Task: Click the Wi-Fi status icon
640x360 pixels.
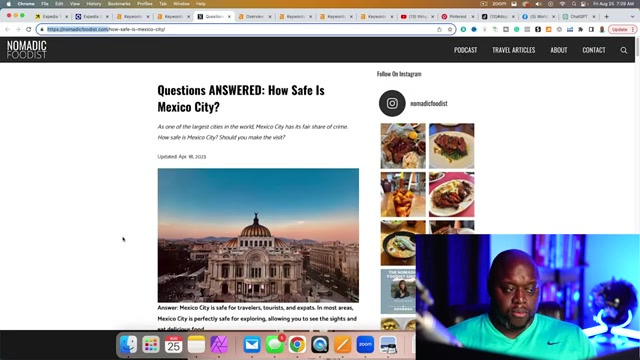Action: pos(562,4)
